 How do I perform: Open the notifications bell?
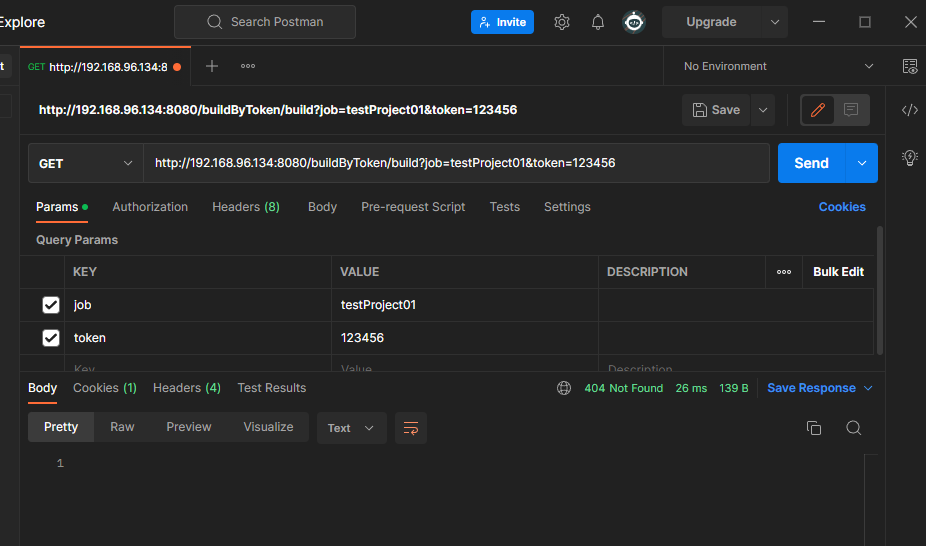pos(598,22)
